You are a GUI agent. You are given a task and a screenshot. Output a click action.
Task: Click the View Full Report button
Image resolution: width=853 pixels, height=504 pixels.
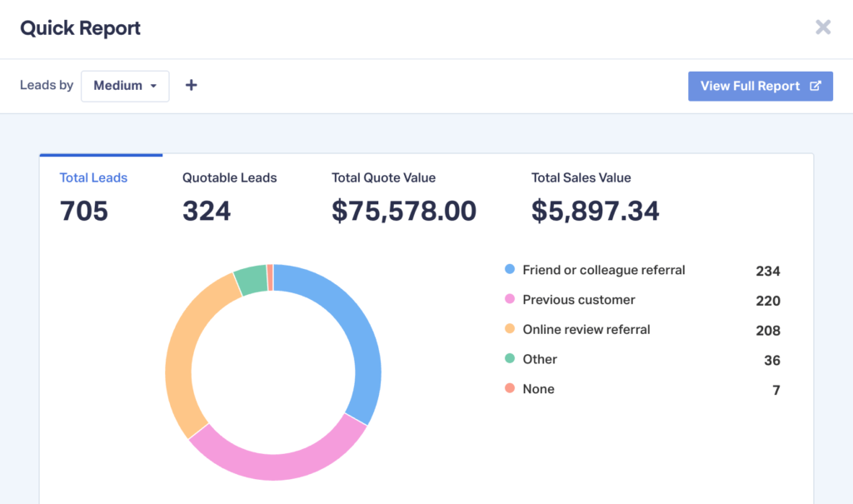[761, 86]
